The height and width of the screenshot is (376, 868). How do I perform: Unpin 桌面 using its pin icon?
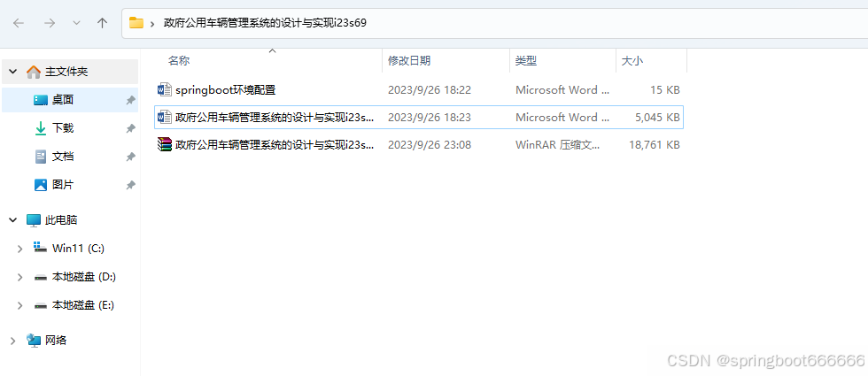[x=130, y=100]
